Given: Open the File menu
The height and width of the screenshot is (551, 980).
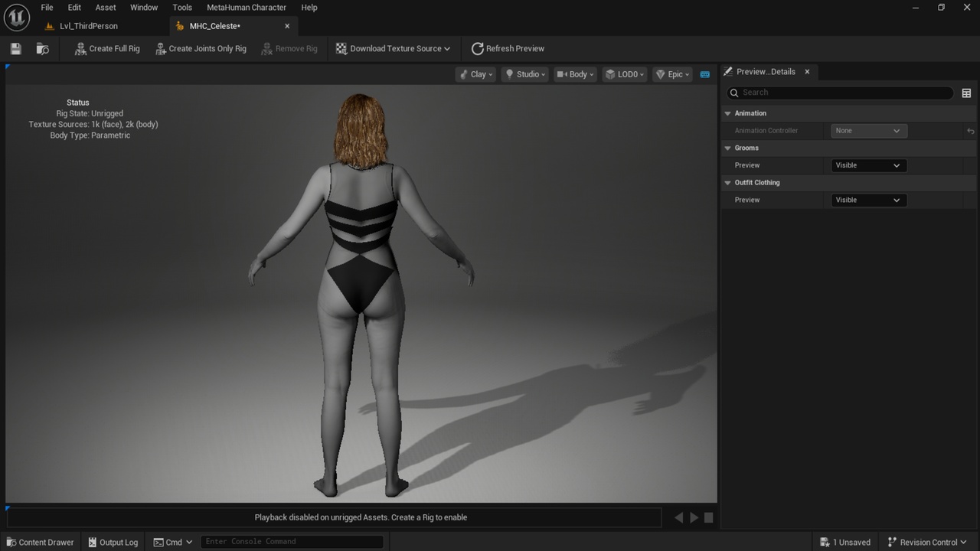Looking at the screenshot, I should (x=47, y=8).
